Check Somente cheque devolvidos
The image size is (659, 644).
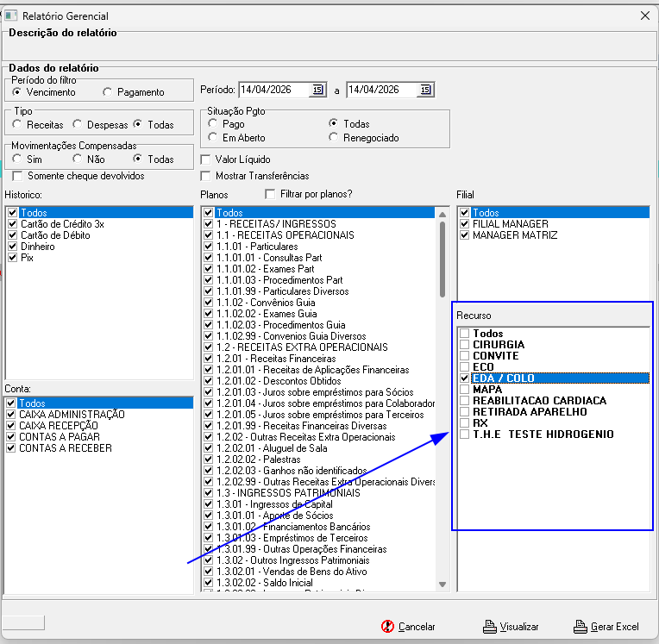tap(17, 176)
